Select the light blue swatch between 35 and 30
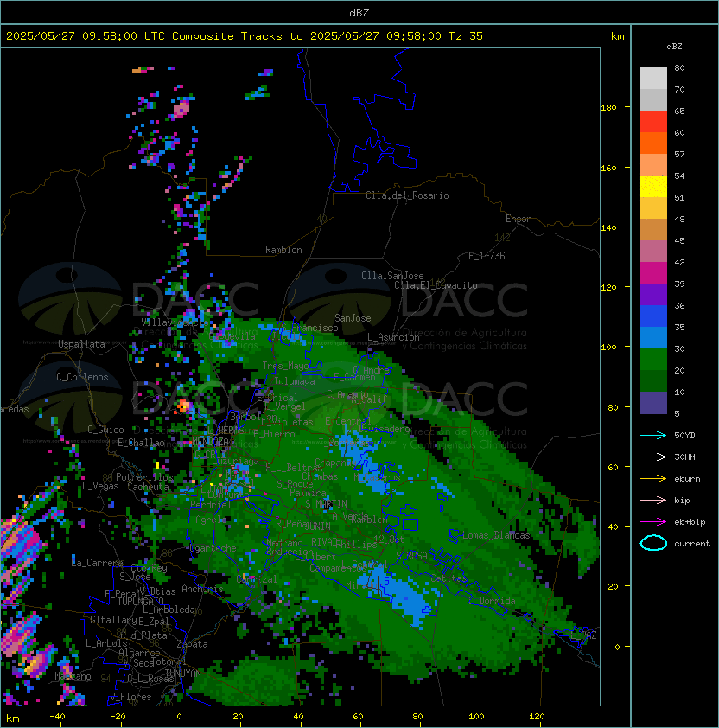719x728 pixels. [x=653, y=337]
